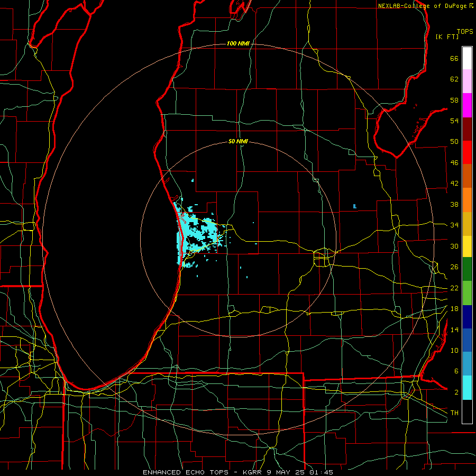Click the legend value 14
The image size is (476, 476).
[454, 329]
